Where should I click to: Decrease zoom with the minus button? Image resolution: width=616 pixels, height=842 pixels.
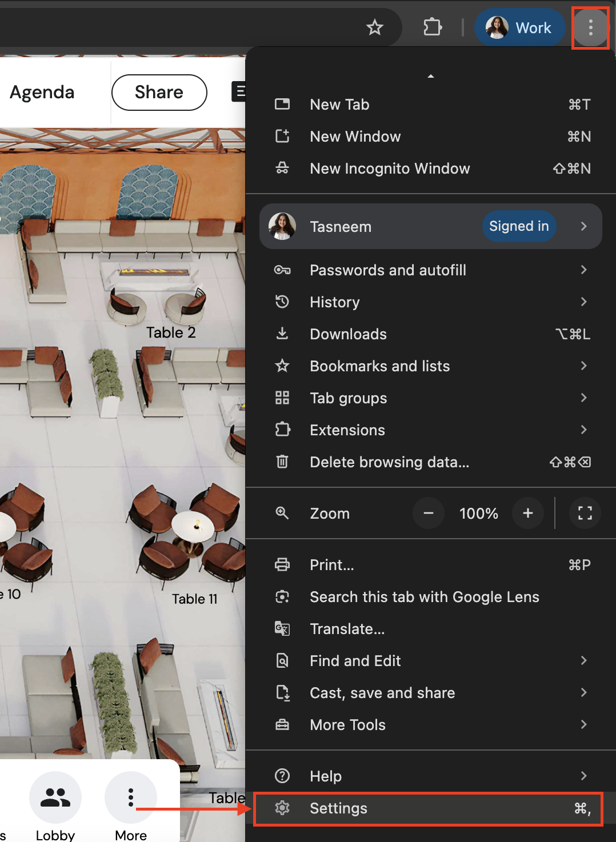pyautogui.click(x=429, y=513)
